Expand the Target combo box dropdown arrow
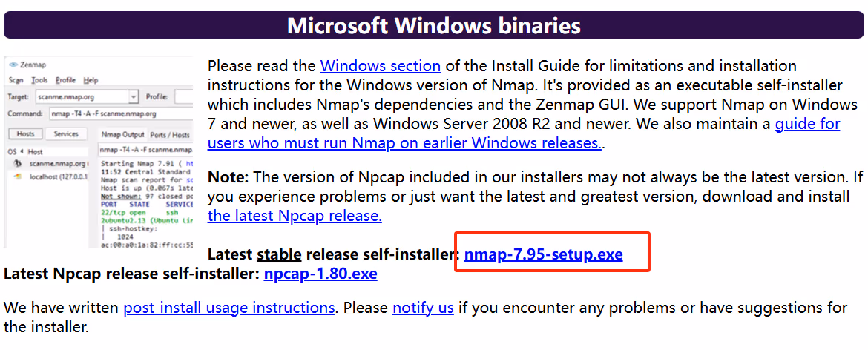 pos(133,96)
